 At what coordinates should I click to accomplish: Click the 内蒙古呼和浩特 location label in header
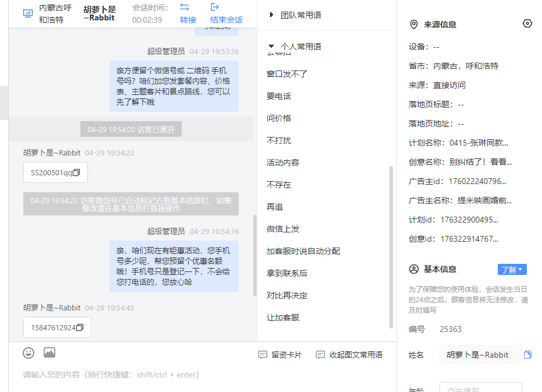tap(55, 14)
